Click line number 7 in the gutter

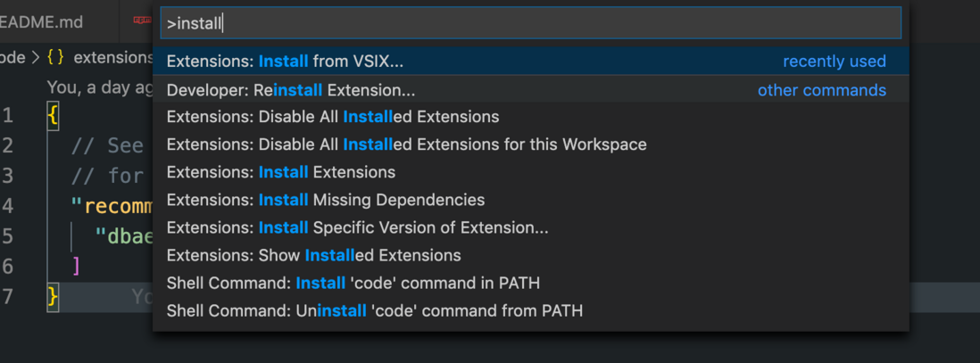pyautogui.click(x=7, y=296)
